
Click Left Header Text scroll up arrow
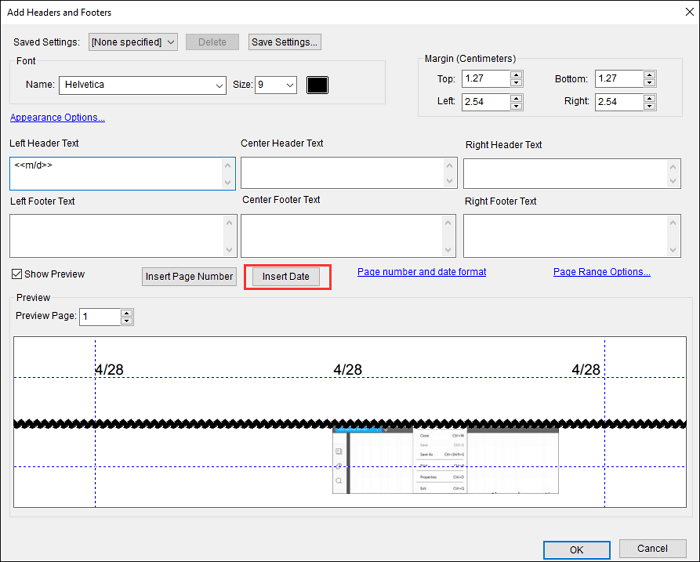click(x=228, y=166)
